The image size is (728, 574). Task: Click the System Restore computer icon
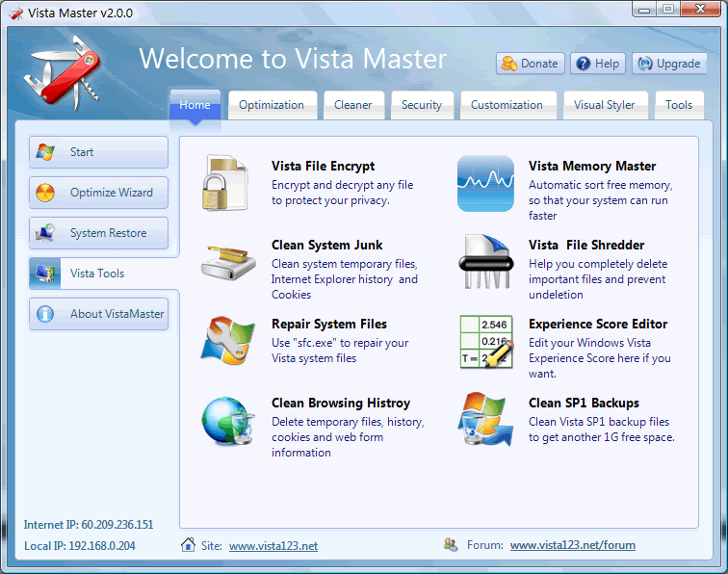click(45, 233)
